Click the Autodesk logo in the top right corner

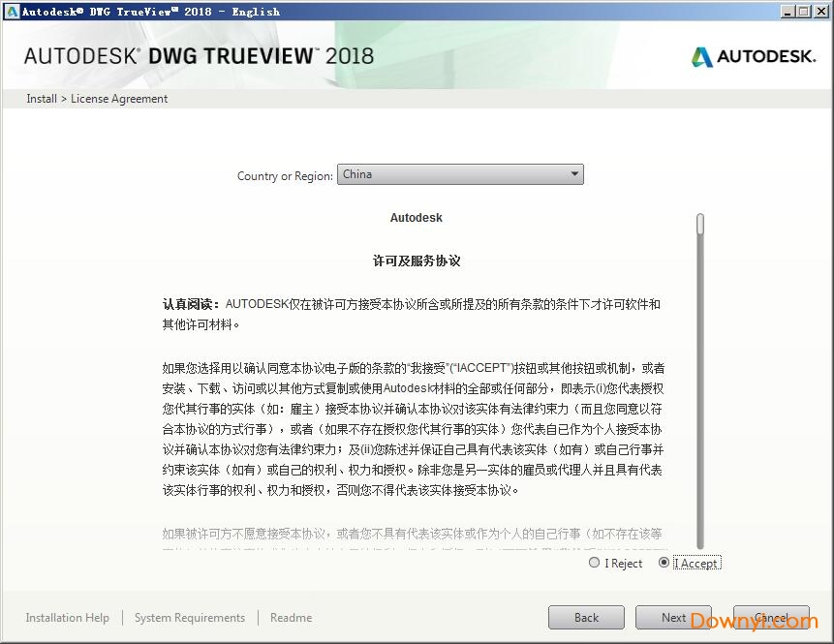[753, 57]
